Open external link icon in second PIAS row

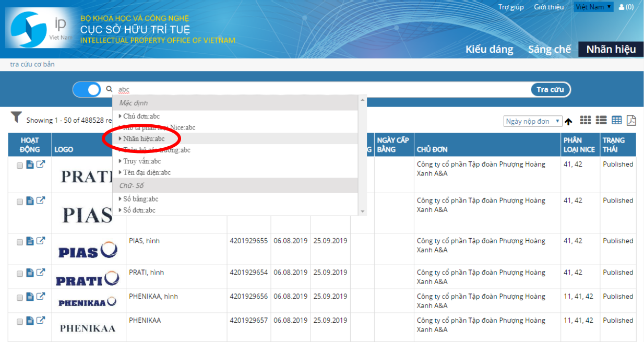tap(40, 201)
